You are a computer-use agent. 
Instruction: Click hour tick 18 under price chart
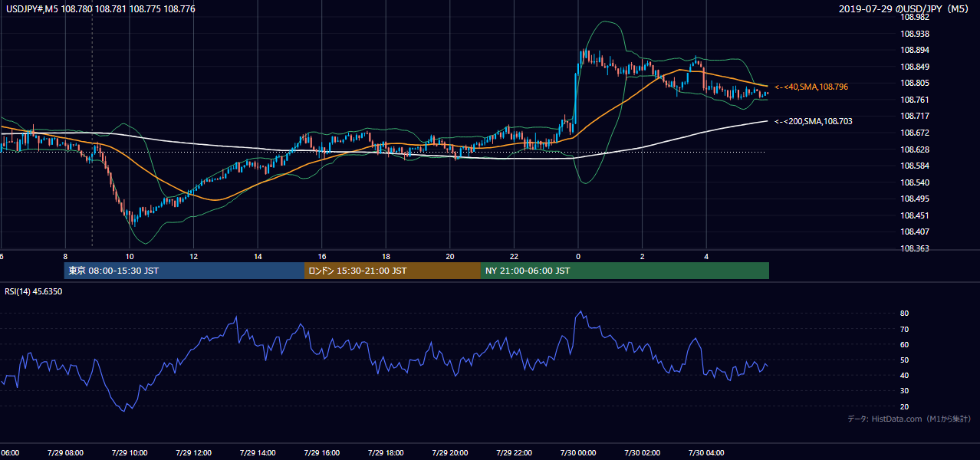click(x=386, y=256)
